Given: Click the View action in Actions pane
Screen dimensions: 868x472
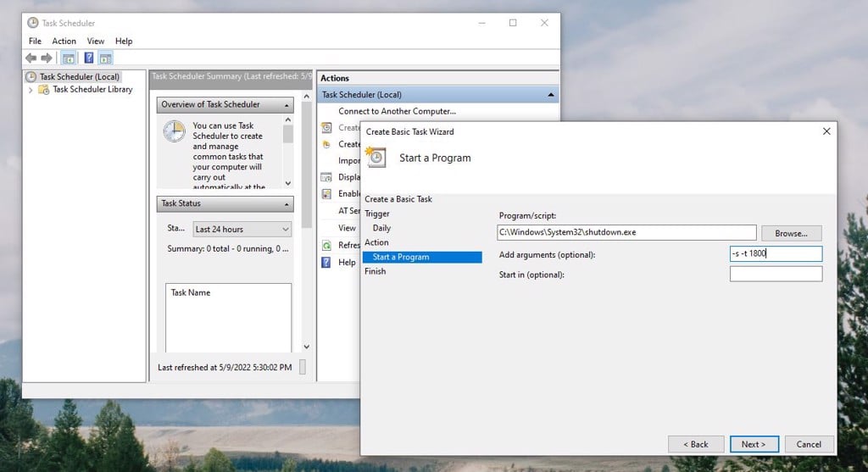Looking at the screenshot, I should point(347,228).
